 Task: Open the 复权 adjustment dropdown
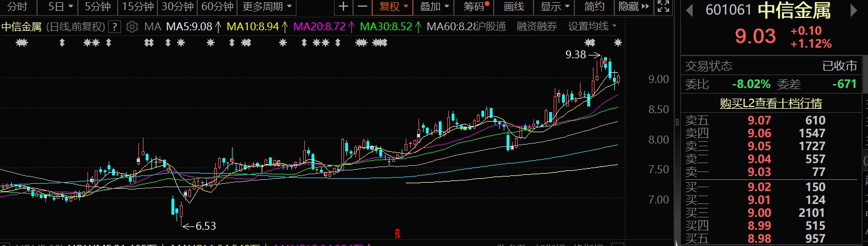click(x=393, y=7)
